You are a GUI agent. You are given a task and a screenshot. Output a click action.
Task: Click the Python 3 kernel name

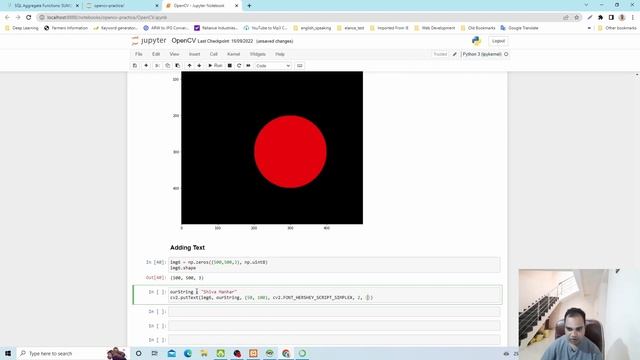482,54
